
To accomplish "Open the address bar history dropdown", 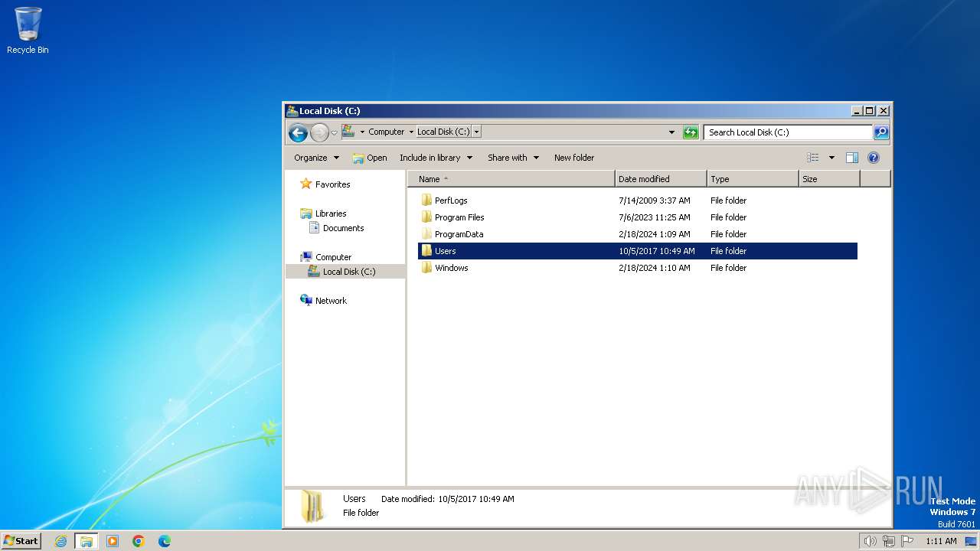I will point(671,132).
